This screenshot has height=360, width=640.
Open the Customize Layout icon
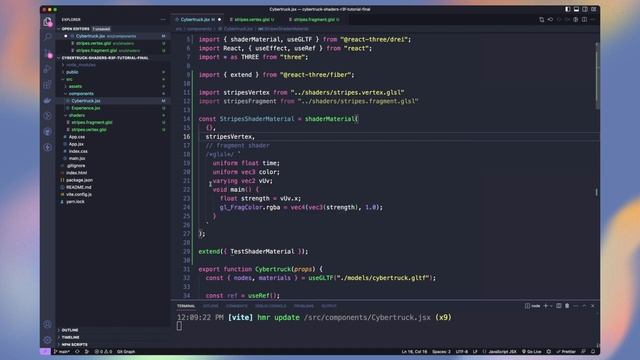(593, 9)
